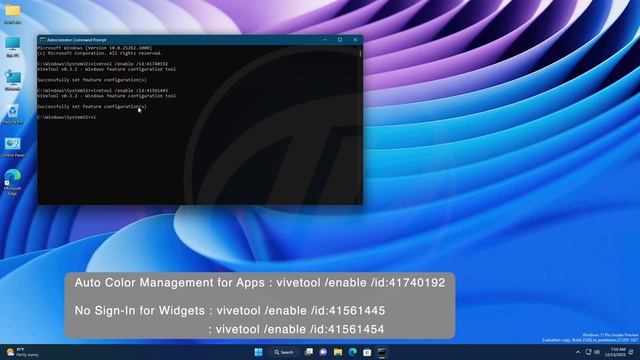Expand the hidden system tray icons

pyautogui.click(x=578, y=352)
